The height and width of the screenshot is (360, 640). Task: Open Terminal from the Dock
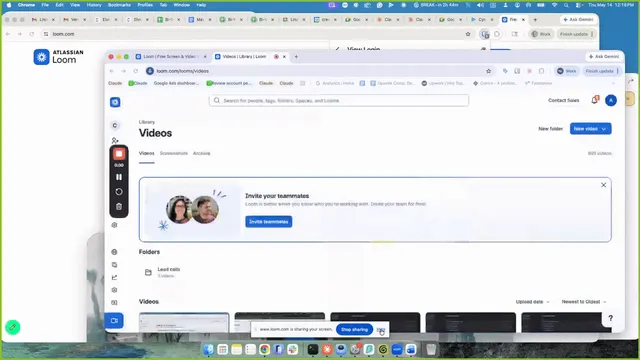tap(313, 349)
